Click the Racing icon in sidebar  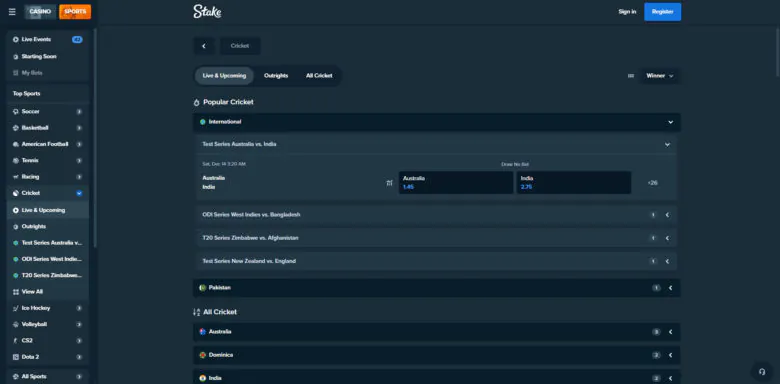tap(15, 177)
